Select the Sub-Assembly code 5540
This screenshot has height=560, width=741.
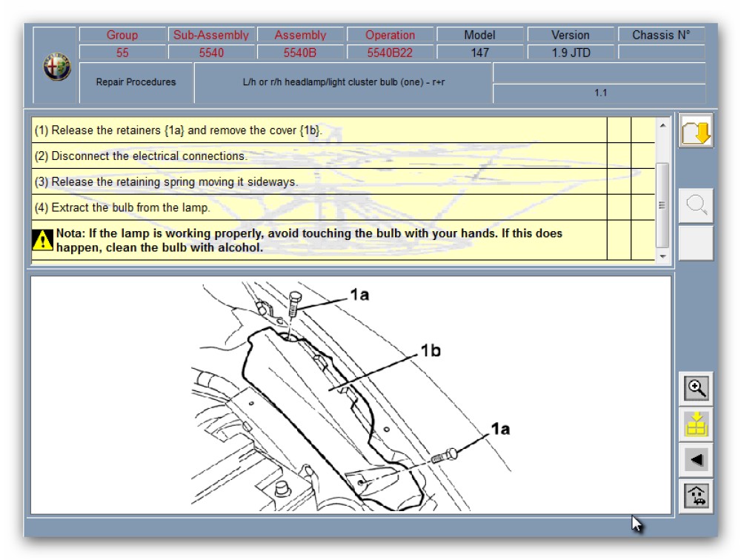(211, 53)
